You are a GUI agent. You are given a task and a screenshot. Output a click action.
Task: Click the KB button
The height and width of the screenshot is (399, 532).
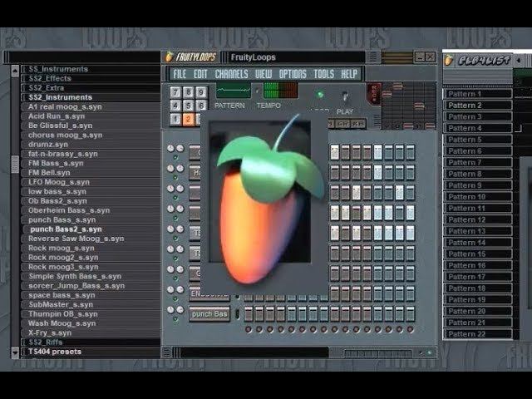coord(358,124)
